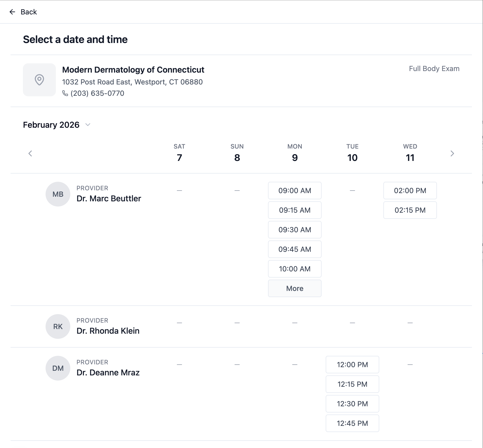
Task: Click Dr. Rhonda Klein's RK avatar
Action: pyautogui.click(x=58, y=326)
